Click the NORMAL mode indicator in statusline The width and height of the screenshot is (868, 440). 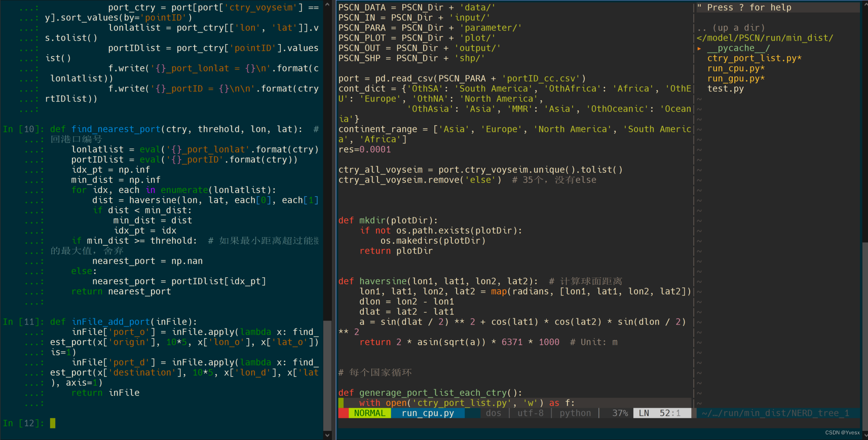pyautogui.click(x=370, y=413)
